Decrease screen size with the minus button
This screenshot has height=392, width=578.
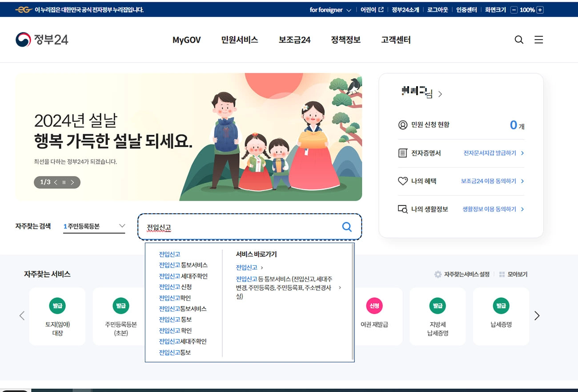[514, 10]
